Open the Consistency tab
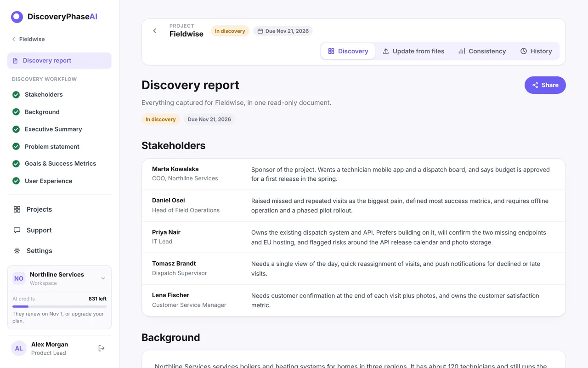588x368 pixels. coord(482,51)
